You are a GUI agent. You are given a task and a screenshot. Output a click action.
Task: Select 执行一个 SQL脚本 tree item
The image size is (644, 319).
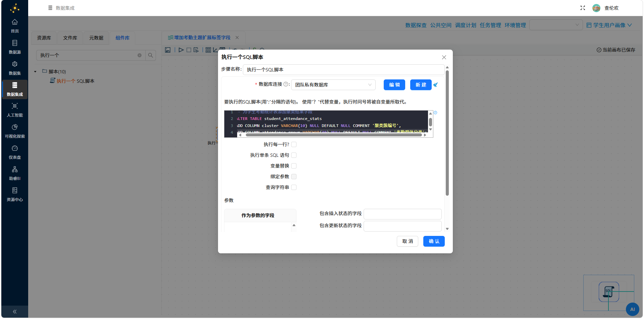pyautogui.click(x=72, y=81)
